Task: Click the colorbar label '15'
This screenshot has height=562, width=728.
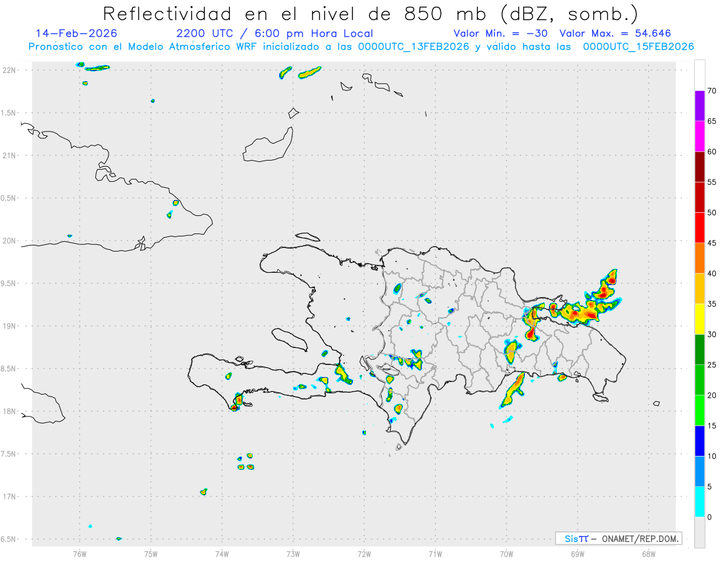Action: 712,426
